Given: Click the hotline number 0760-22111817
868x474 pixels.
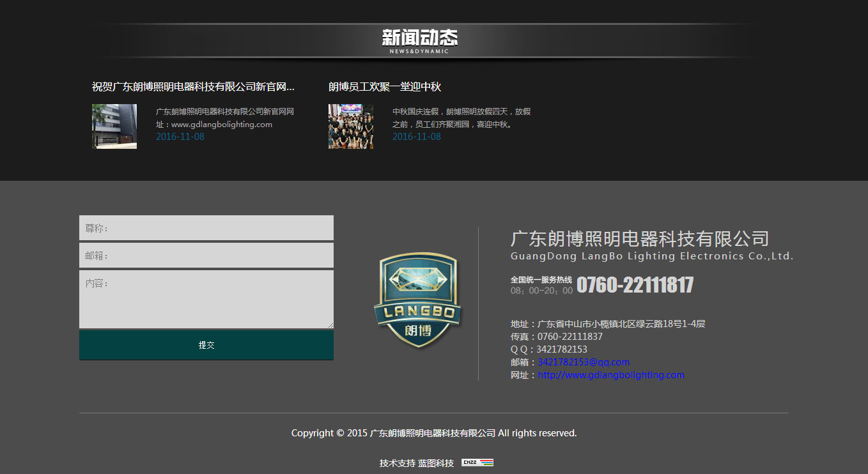Looking at the screenshot, I should pos(635,285).
